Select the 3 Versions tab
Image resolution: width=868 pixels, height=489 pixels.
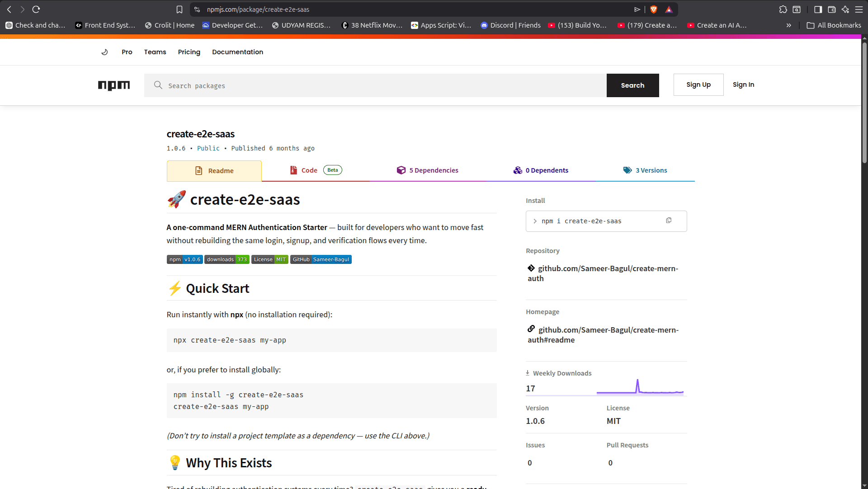(x=645, y=170)
